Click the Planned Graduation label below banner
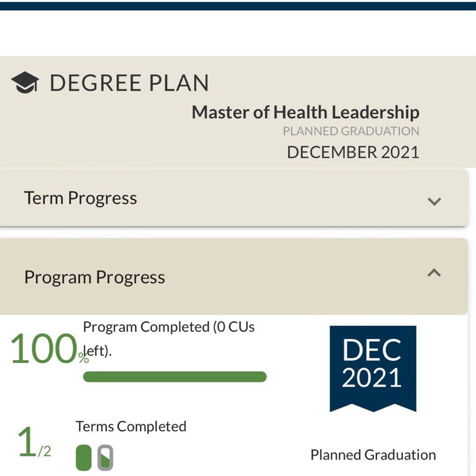 (x=373, y=455)
